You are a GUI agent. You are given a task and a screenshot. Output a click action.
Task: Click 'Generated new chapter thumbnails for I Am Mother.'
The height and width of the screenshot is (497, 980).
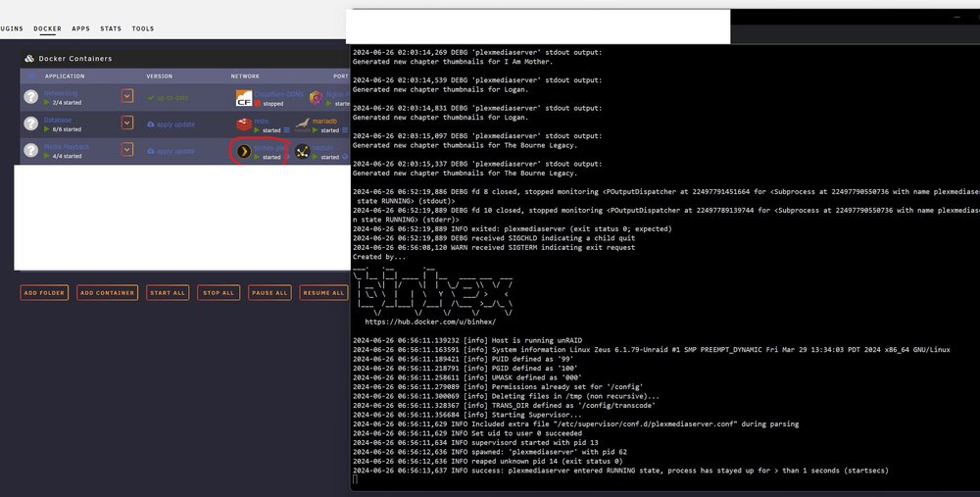tap(453, 62)
